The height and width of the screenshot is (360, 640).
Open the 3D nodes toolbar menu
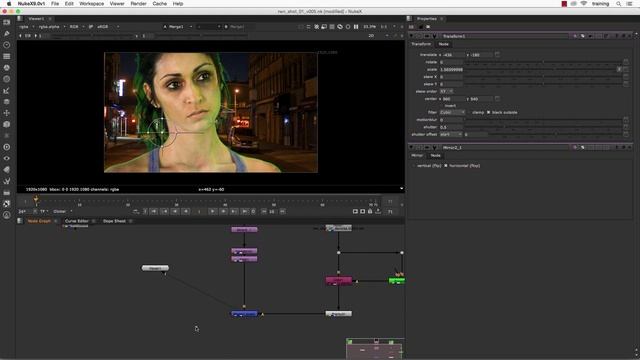point(7,124)
